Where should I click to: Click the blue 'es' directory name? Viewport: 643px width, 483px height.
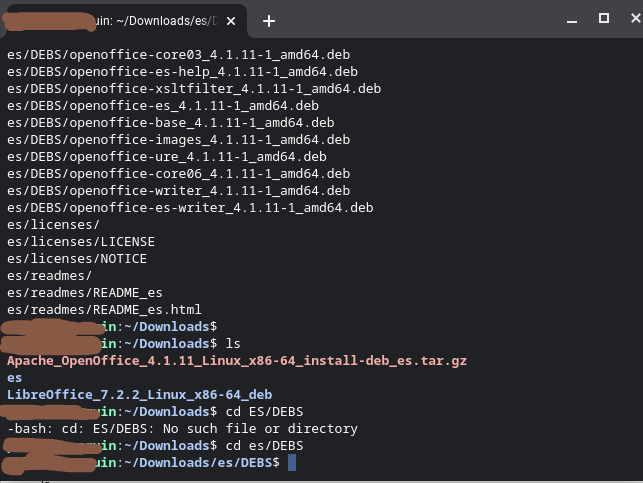pos(14,378)
